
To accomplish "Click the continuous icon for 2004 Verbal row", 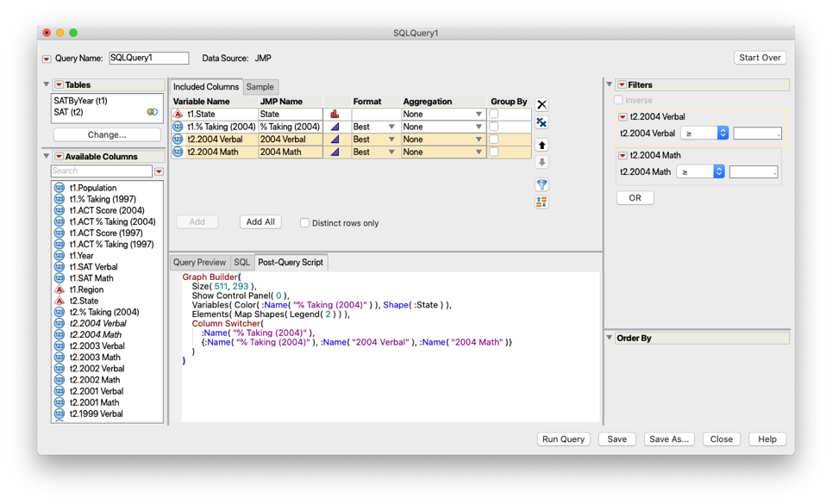I will point(335,140).
